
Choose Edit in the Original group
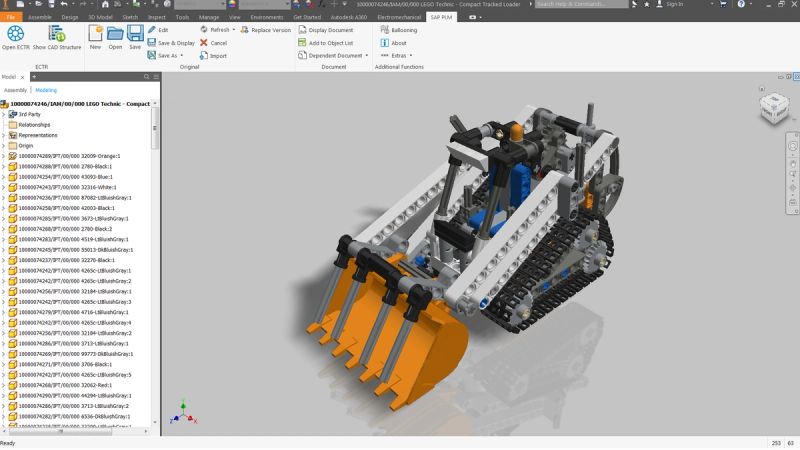click(x=158, y=30)
